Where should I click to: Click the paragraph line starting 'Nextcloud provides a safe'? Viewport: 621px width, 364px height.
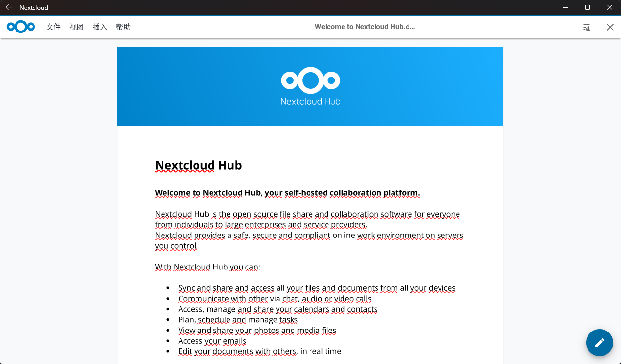click(309, 235)
